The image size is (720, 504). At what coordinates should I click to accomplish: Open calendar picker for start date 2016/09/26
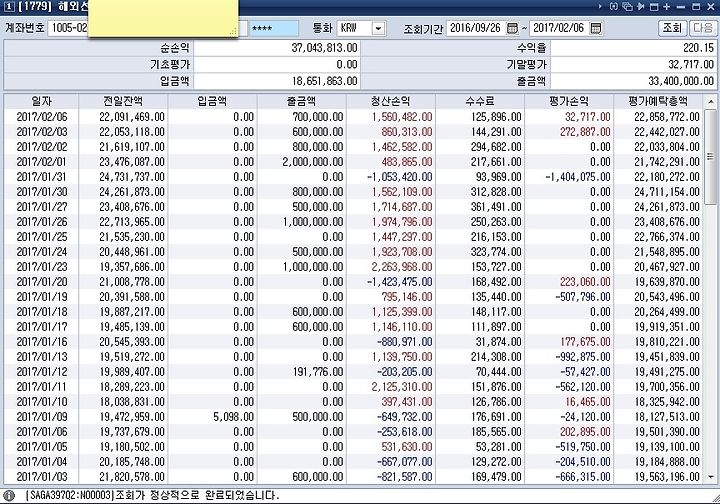(x=512, y=28)
